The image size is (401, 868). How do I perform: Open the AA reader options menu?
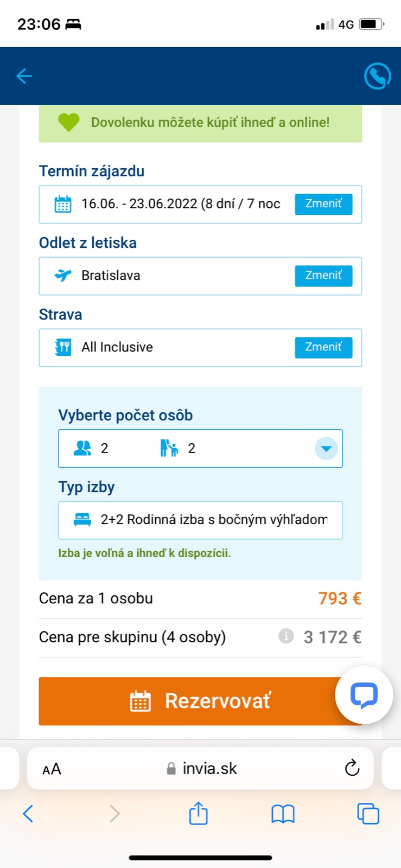(52, 769)
